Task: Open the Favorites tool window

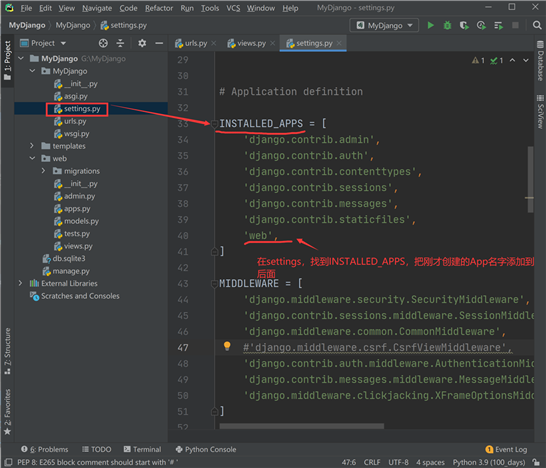Action: [x=7, y=412]
